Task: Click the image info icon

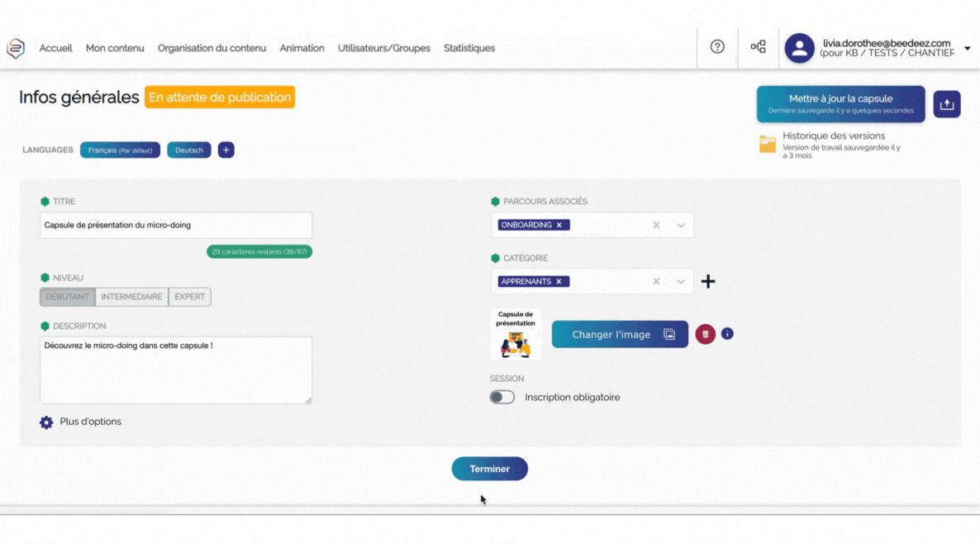Action: pyautogui.click(x=727, y=334)
